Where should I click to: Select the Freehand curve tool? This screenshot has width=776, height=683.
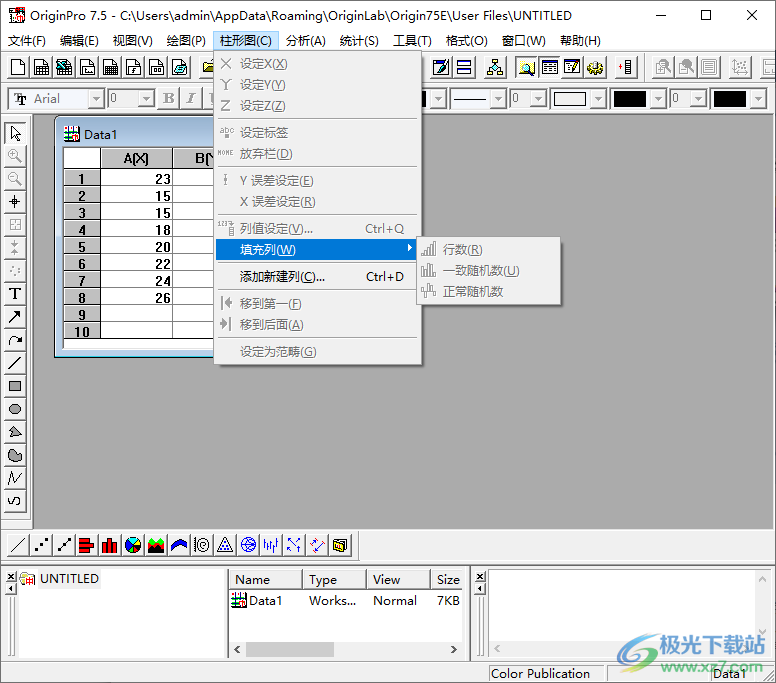(x=15, y=500)
